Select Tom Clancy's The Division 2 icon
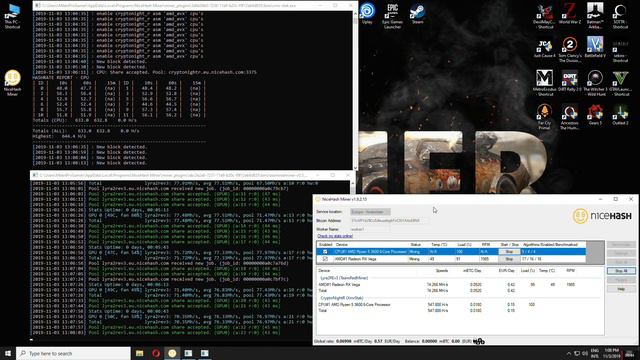The height and width of the screenshot is (360, 640). pyautogui.click(x=570, y=50)
